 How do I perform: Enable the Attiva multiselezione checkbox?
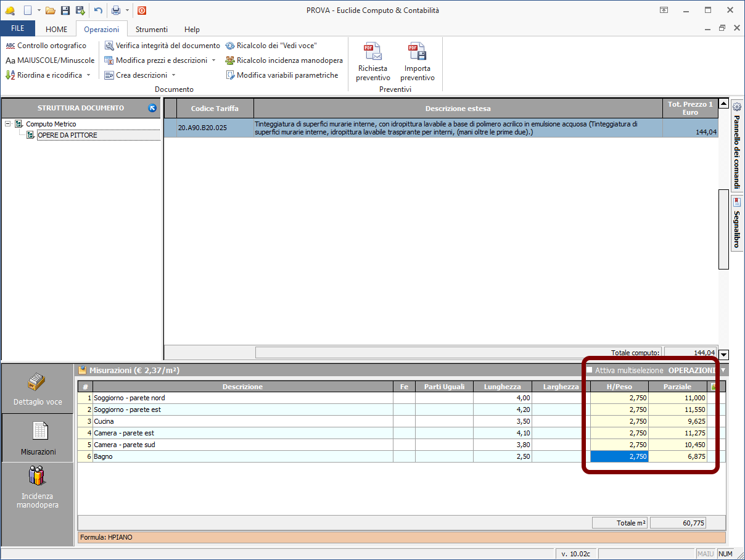click(589, 370)
